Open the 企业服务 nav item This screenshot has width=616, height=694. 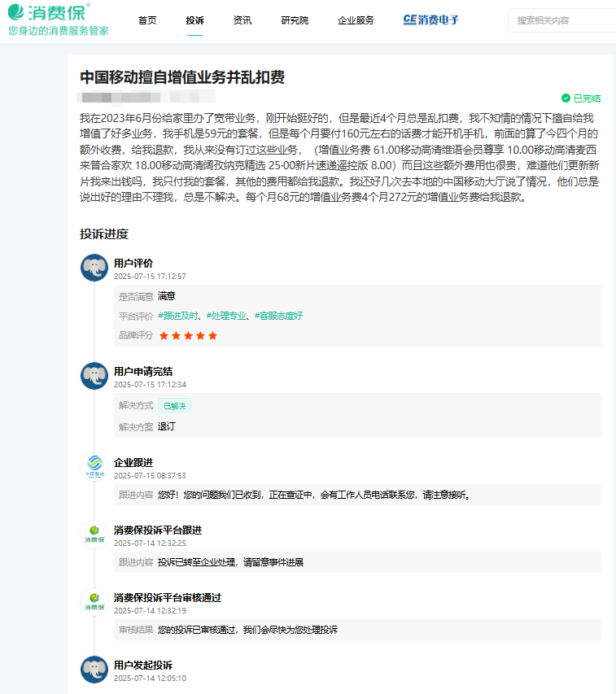[356, 20]
